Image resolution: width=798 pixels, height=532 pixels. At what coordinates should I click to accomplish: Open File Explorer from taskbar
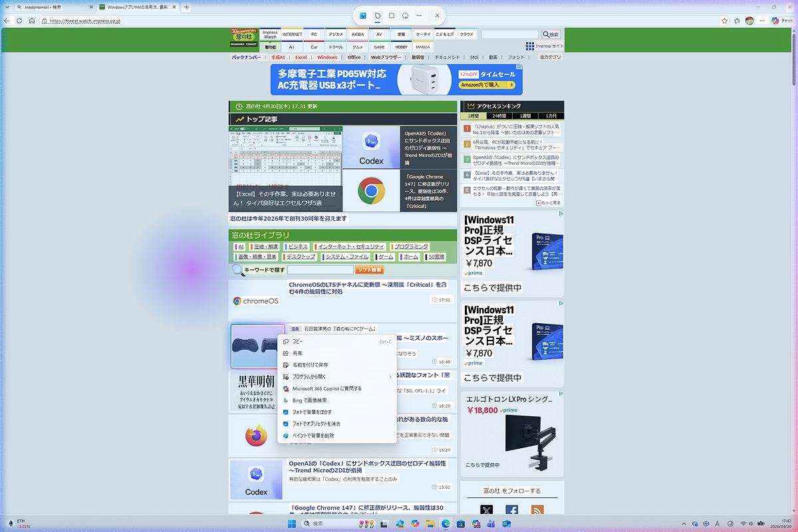[431, 524]
